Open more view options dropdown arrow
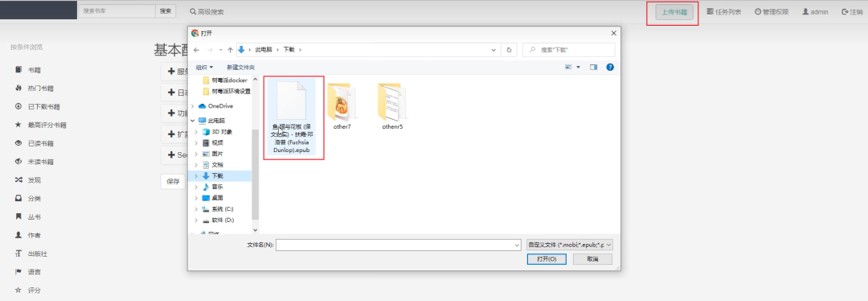Viewport: 868px width, 301px height. point(579,67)
